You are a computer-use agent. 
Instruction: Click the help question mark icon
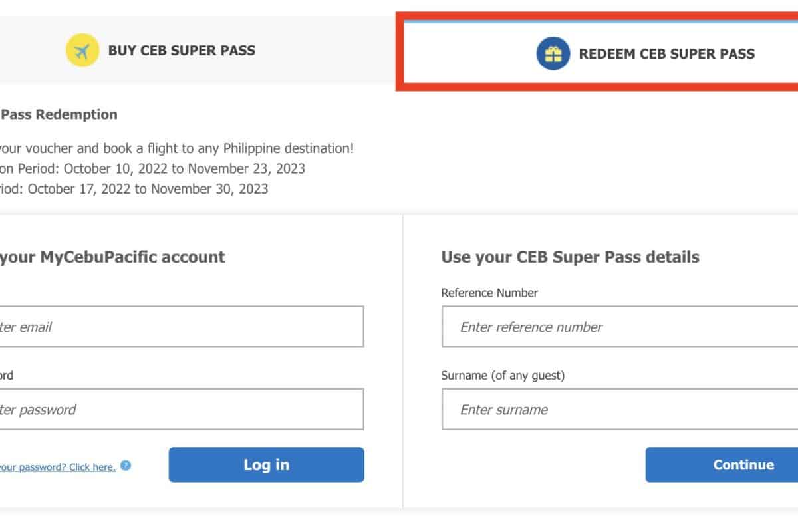126,465
